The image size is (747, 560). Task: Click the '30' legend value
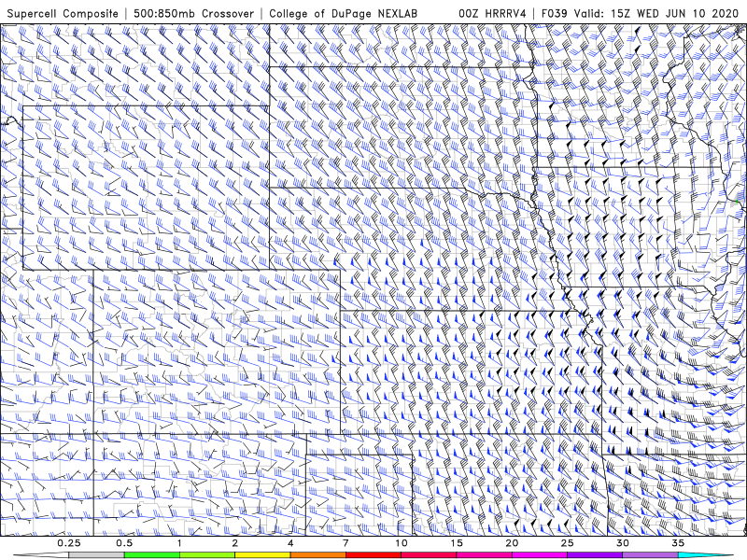623,543
